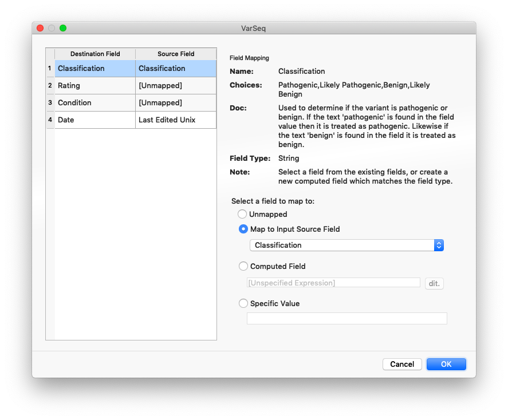The width and height of the screenshot is (508, 420).
Task: Click the highlighted Classification mapping row
Action: [94, 68]
